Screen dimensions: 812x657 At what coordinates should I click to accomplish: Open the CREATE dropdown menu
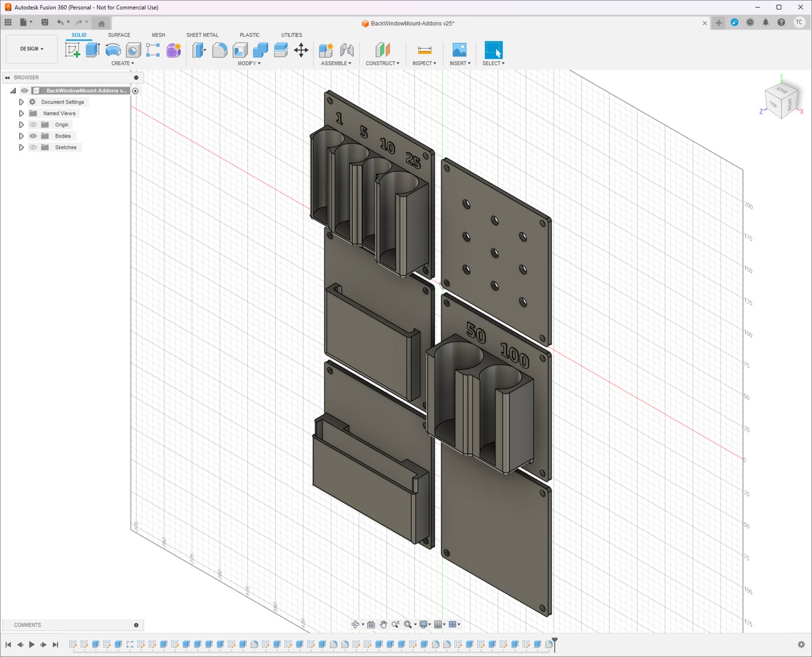point(123,63)
